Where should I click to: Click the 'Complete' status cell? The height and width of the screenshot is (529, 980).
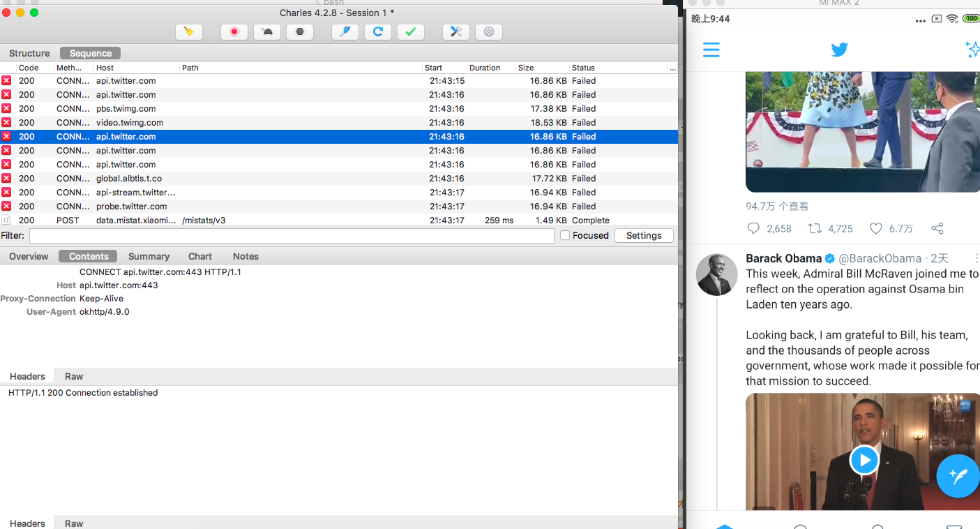[x=591, y=220]
